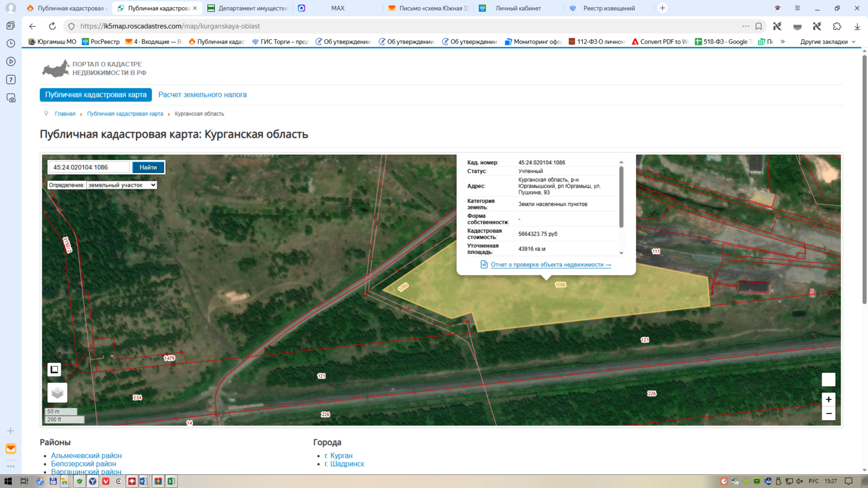Open Расчет земельного налога link

tap(202, 95)
